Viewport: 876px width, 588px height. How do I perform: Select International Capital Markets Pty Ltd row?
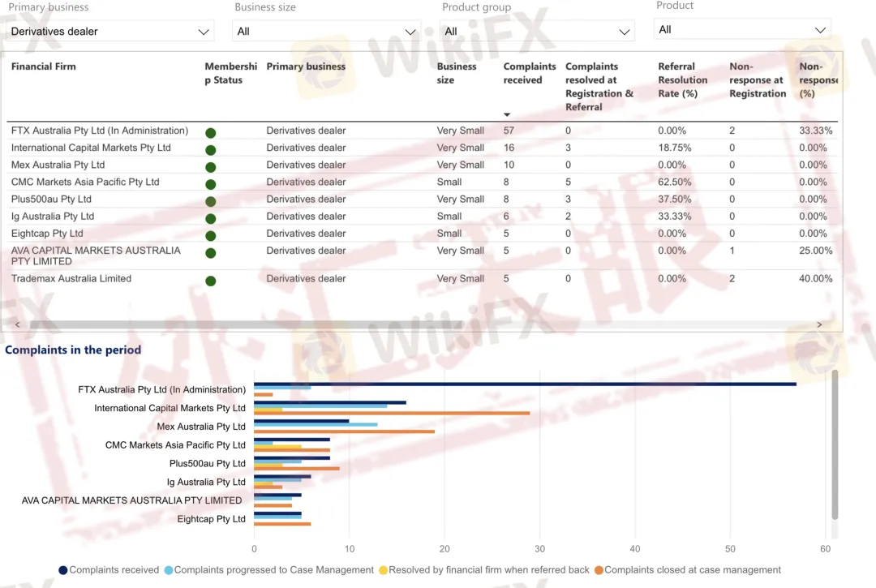point(91,148)
